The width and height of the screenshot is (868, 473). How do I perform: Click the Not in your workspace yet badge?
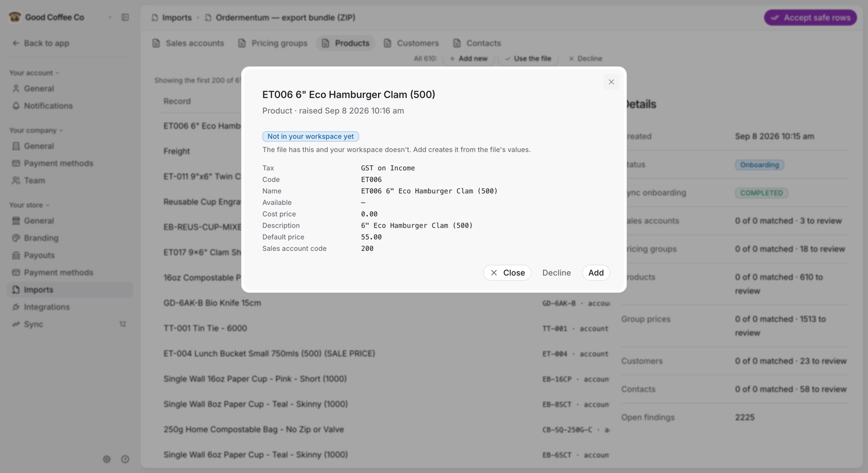tap(310, 136)
